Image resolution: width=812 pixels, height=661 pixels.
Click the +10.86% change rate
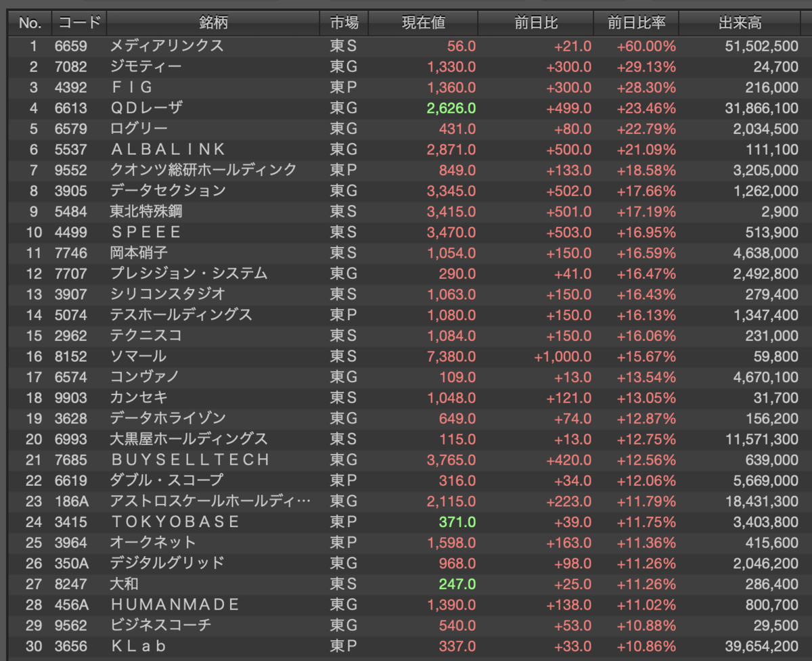646,646
